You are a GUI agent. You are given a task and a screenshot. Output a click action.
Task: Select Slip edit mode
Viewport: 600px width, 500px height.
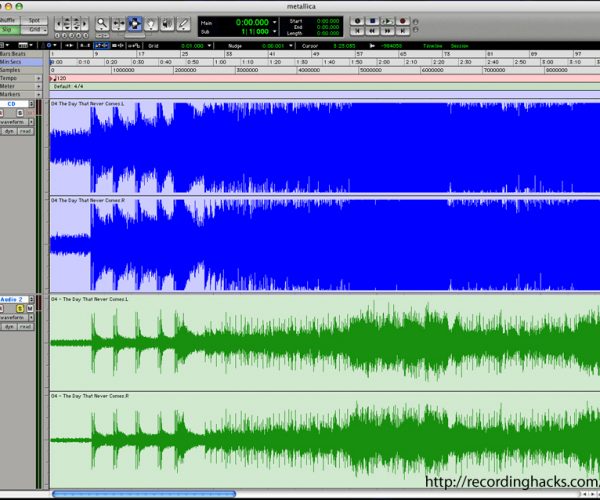(x=8, y=30)
